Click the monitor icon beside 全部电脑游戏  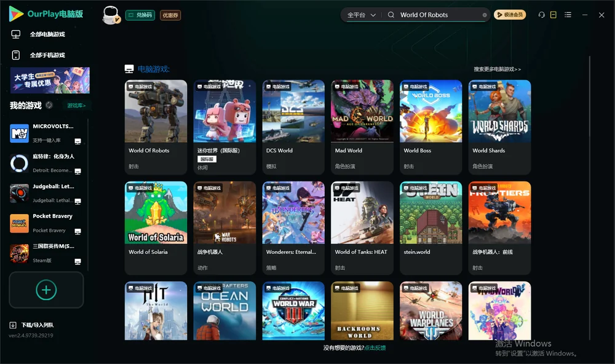16,34
